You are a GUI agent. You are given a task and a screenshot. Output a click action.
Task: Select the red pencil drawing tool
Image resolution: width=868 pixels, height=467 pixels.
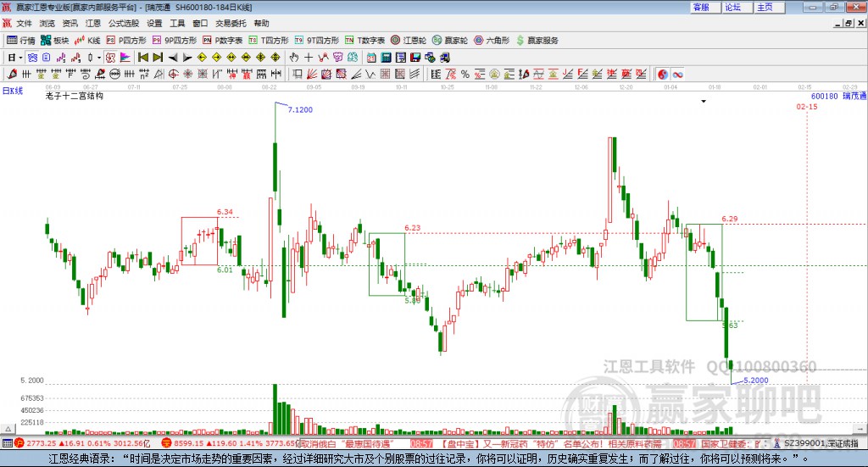point(12,74)
